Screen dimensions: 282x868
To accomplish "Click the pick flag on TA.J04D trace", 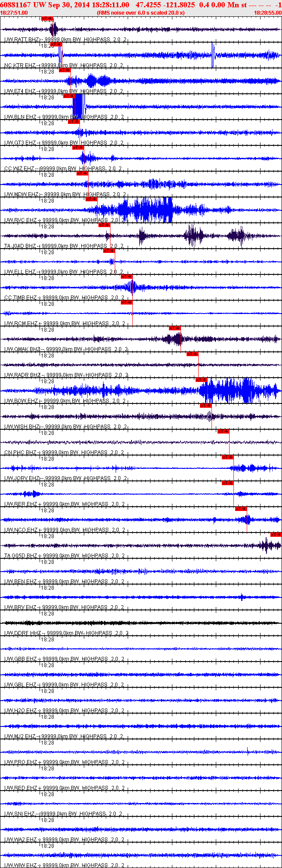I will tap(104, 225).
